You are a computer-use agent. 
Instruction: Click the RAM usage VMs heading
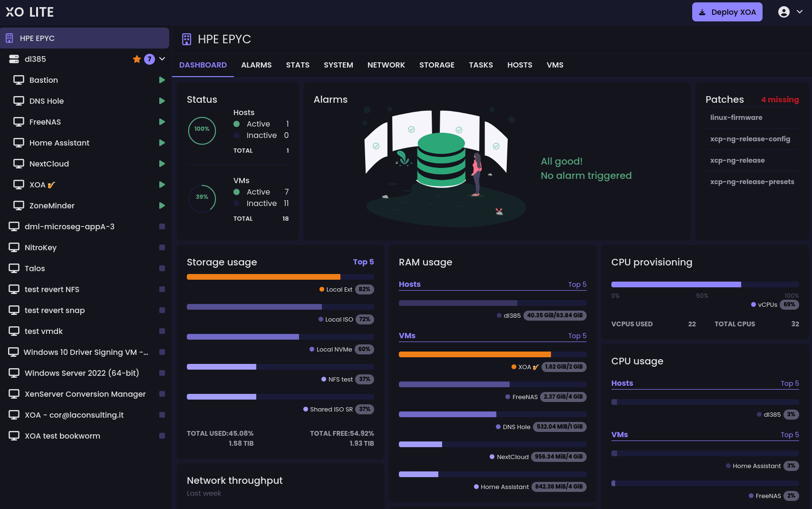pyautogui.click(x=407, y=335)
